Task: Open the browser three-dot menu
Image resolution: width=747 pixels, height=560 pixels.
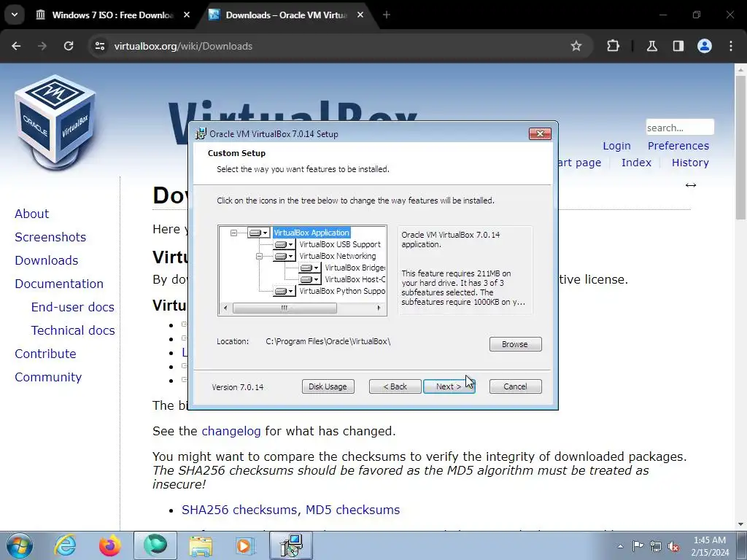Action: 731,46
